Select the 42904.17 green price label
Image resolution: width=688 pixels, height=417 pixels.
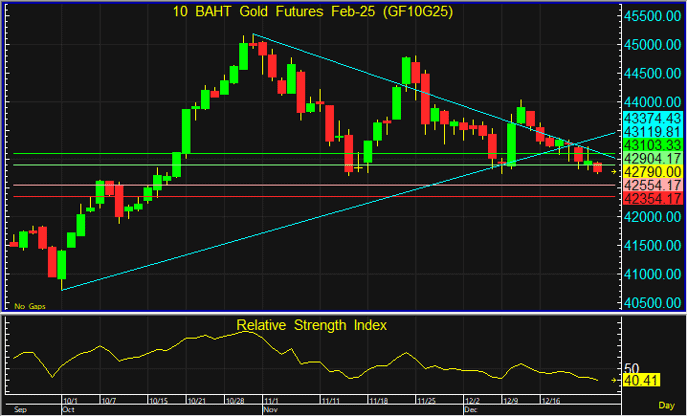pyautogui.click(x=651, y=159)
